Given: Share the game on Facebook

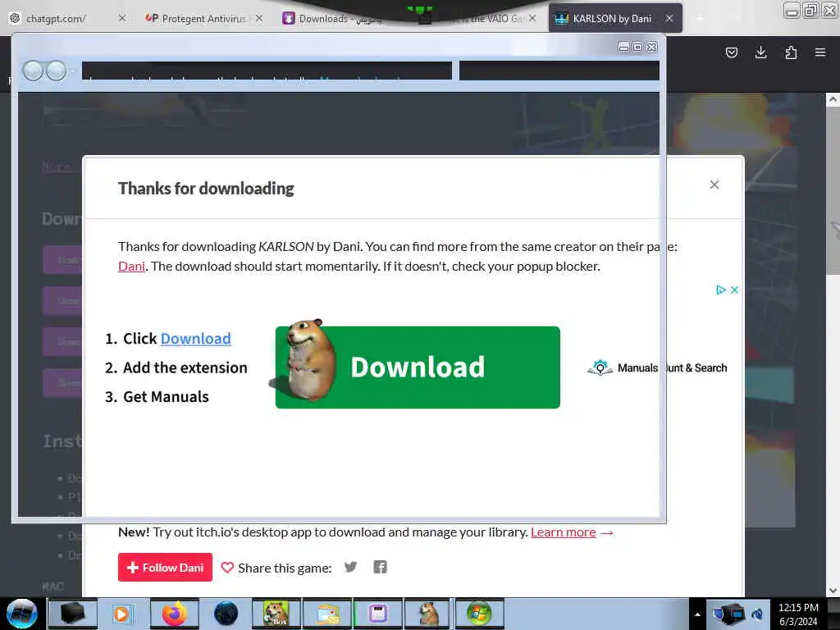Looking at the screenshot, I should tap(380, 567).
